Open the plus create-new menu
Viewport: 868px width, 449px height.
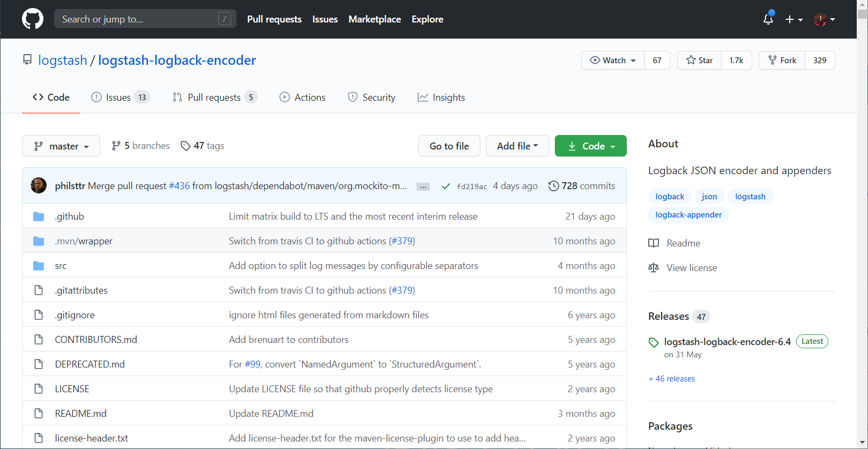[793, 19]
